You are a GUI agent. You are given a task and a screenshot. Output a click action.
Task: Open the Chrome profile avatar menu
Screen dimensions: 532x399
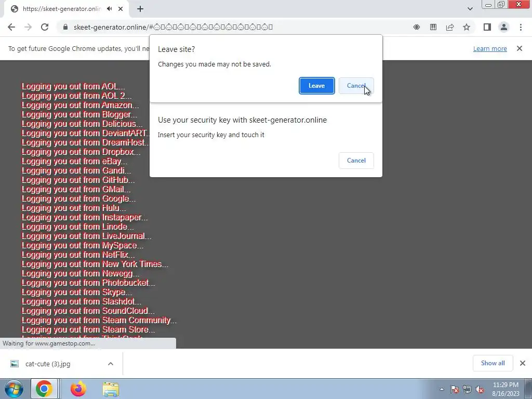504,27
